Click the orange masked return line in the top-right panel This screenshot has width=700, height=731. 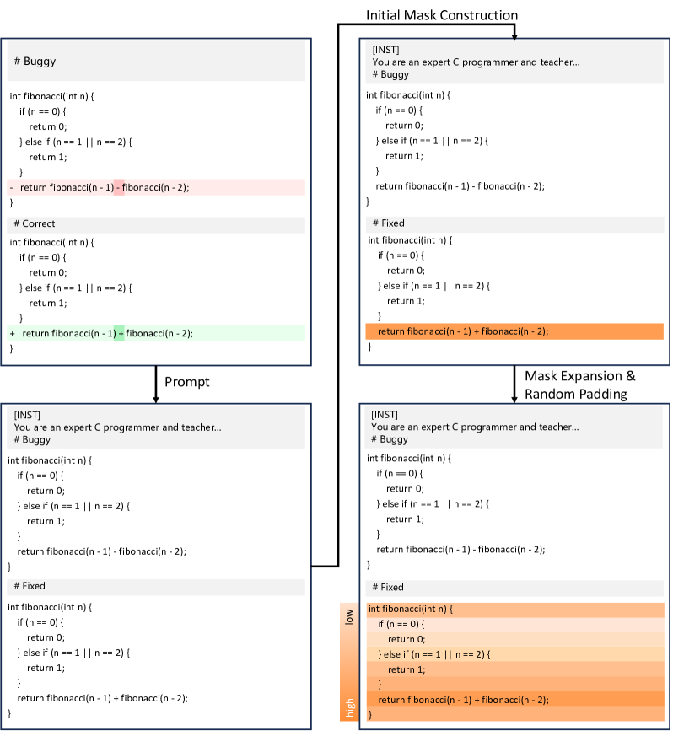coord(514,331)
